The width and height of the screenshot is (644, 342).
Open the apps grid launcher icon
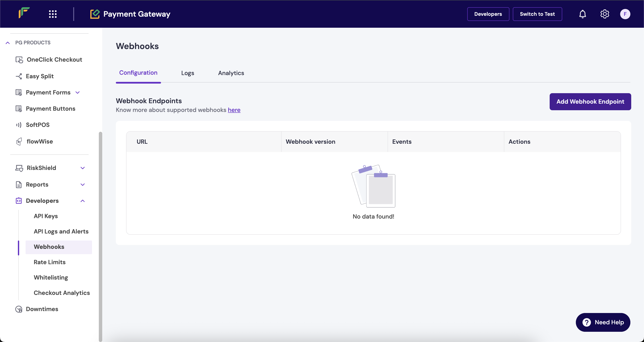pyautogui.click(x=53, y=14)
